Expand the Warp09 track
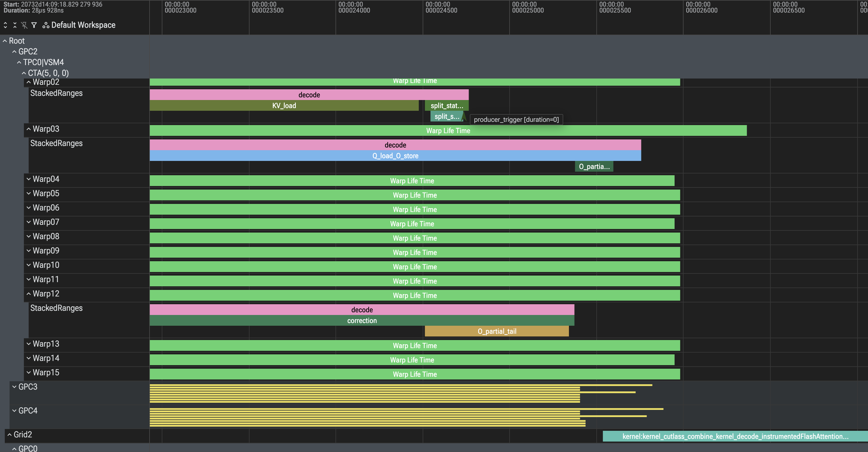This screenshot has height=452, width=868. pos(29,251)
